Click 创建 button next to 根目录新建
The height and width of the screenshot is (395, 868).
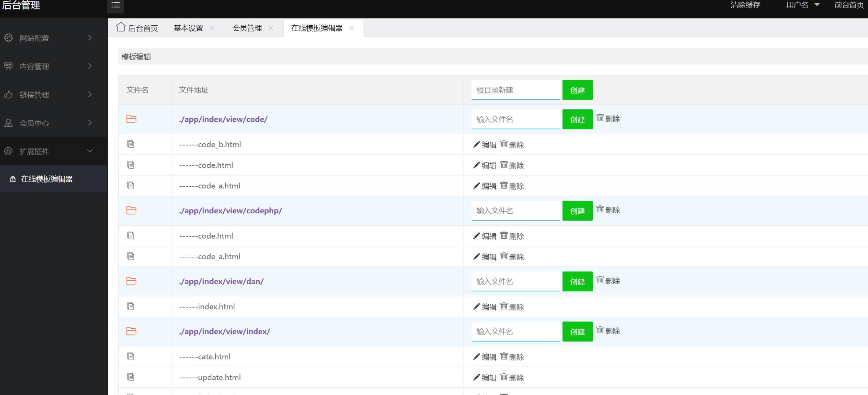577,90
